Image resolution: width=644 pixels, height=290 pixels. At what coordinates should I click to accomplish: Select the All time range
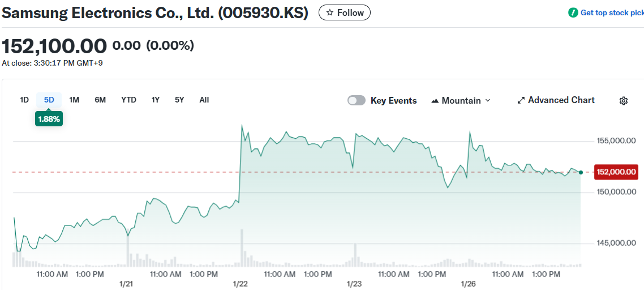click(x=204, y=100)
